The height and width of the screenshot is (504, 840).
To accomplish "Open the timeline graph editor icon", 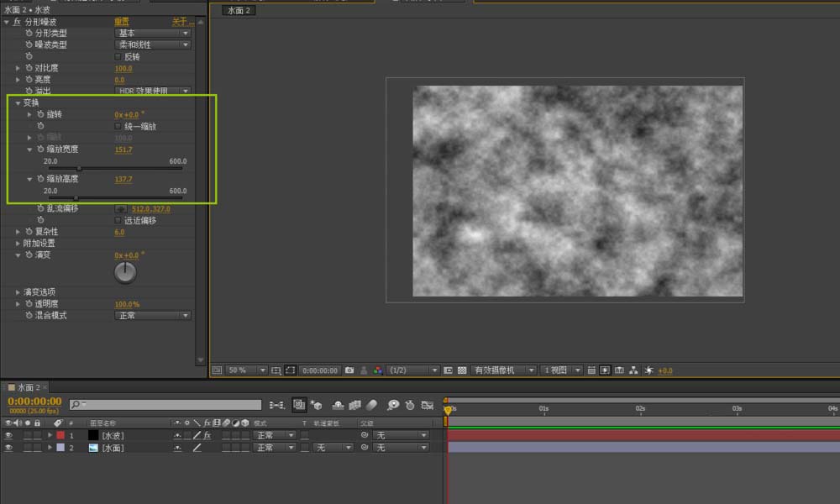I will tap(427, 405).
